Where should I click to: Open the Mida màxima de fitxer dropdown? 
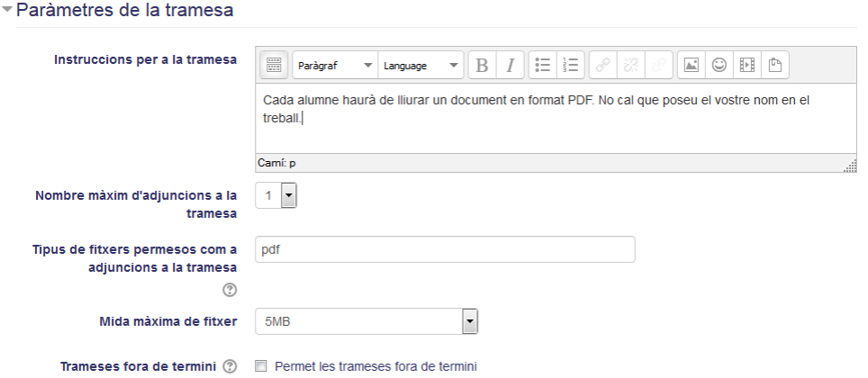366,321
